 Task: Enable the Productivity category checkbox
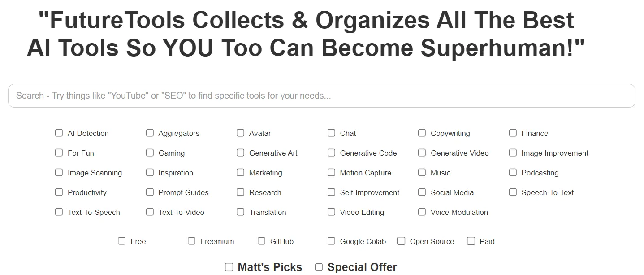(59, 192)
